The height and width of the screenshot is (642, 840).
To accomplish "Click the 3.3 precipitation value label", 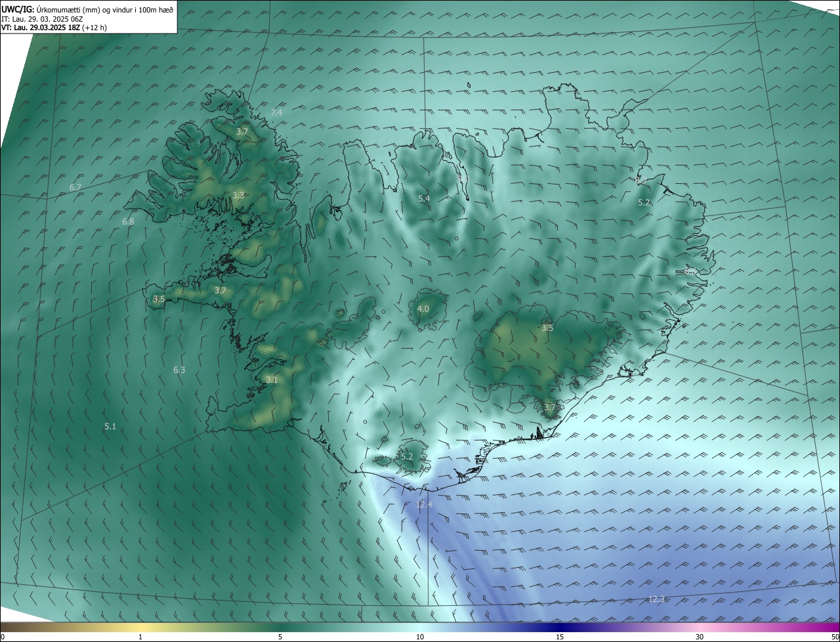I will coord(238,195).
